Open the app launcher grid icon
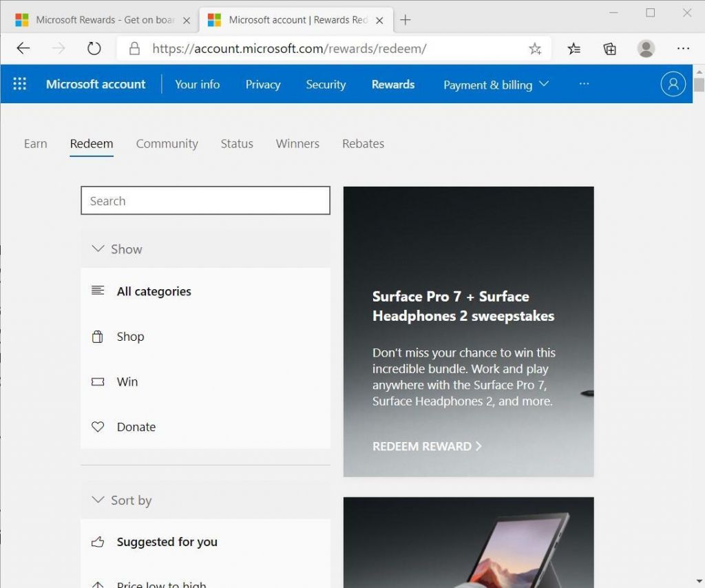 tap(19, 83)
